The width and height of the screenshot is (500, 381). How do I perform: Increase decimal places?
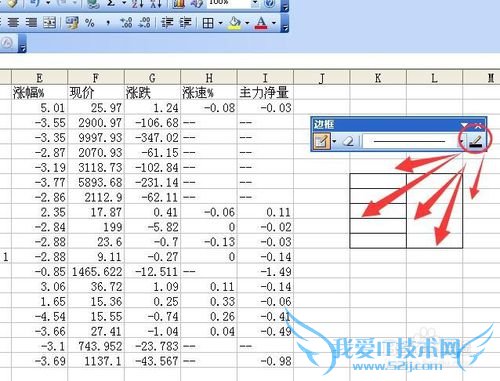(126, 23)
